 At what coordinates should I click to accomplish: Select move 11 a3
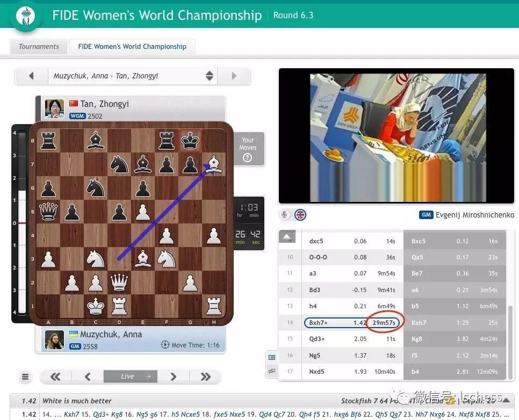(x=352, y=273)
